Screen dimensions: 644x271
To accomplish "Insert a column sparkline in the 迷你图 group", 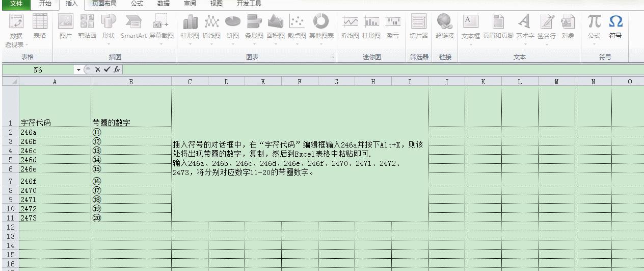I will 371,27.
